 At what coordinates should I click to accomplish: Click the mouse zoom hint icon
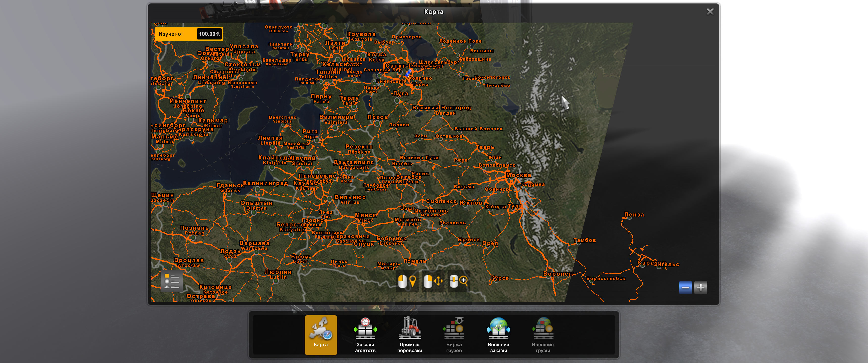coord(458,281)
